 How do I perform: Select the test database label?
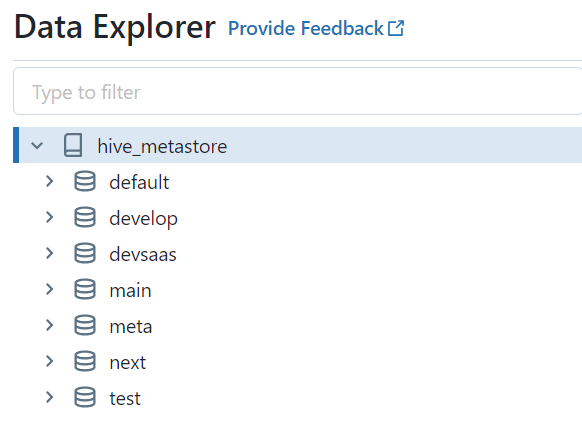[x=125, y=398]
